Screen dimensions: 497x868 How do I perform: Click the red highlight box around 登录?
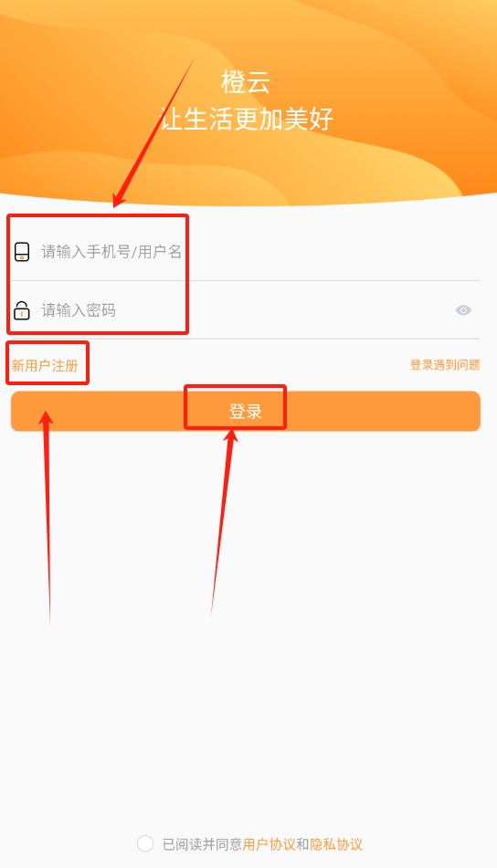click(x=235, y=407)
